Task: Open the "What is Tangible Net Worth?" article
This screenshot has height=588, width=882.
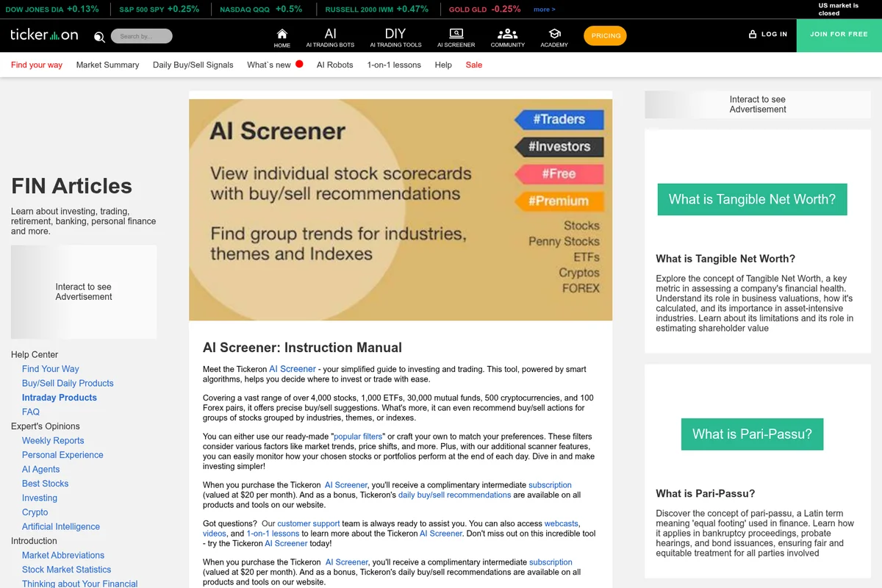Action: coord(752,199)
